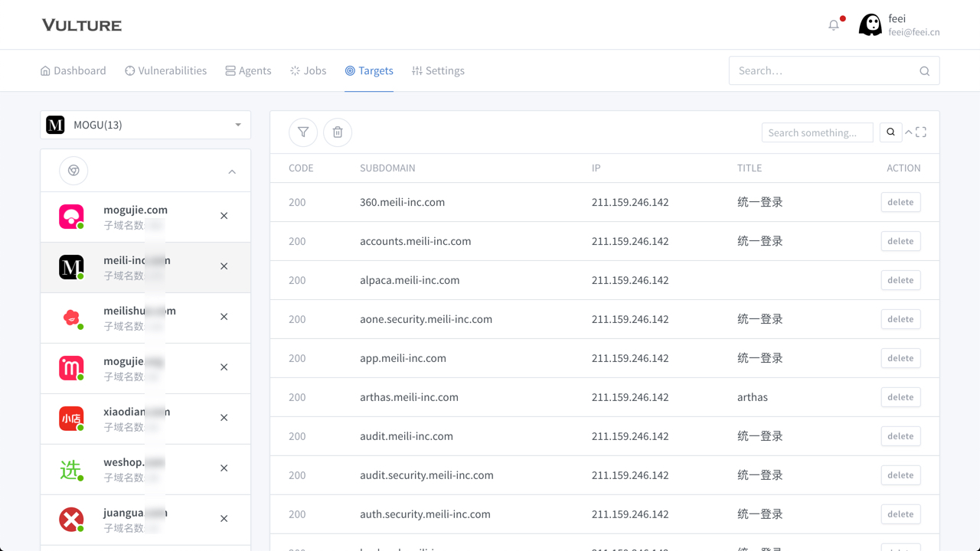Open the Jobs tab

tap(308, 70)
